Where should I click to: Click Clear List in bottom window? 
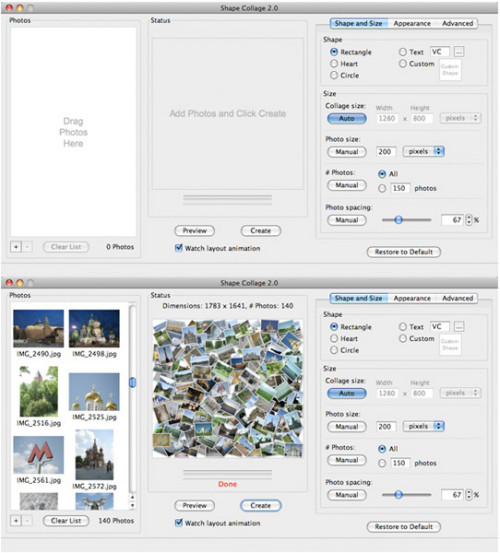click(x=66, y=521)
